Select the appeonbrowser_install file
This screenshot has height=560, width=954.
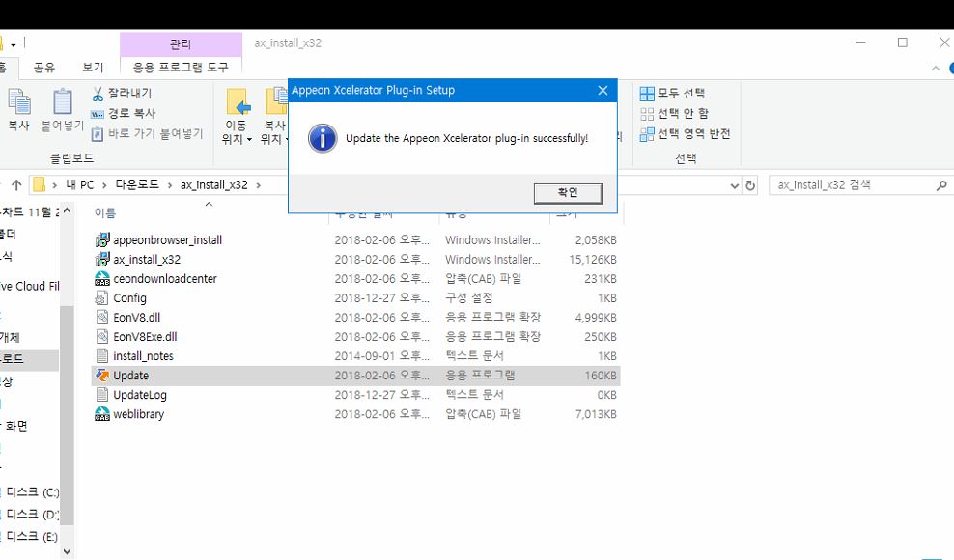[167, 239]
